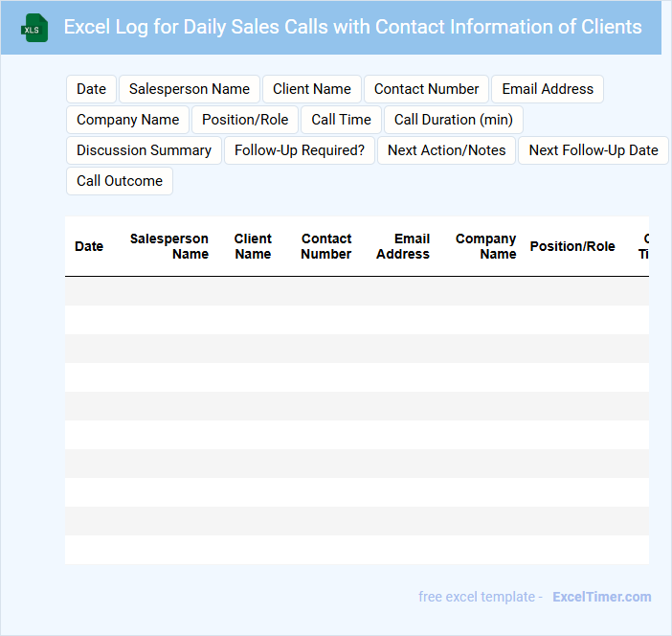This screenshot has height=636, width=672.
Task: Click the Email Address table column header
Action: (x=403, y=246)
